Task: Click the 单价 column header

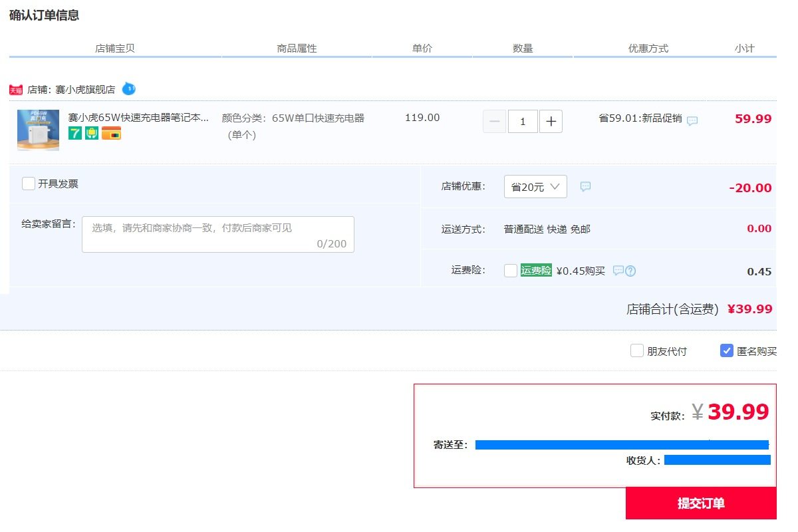Action: [422, 49]
